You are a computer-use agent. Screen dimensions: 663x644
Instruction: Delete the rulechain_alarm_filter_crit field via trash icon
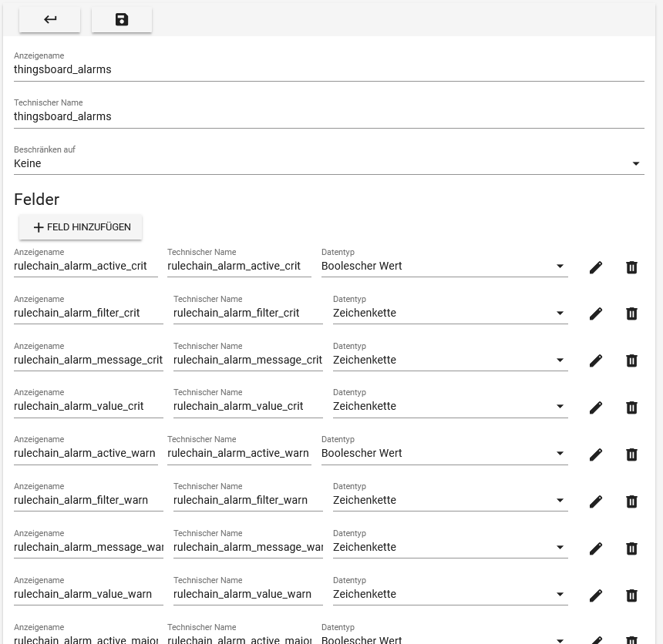coord(631,314)
